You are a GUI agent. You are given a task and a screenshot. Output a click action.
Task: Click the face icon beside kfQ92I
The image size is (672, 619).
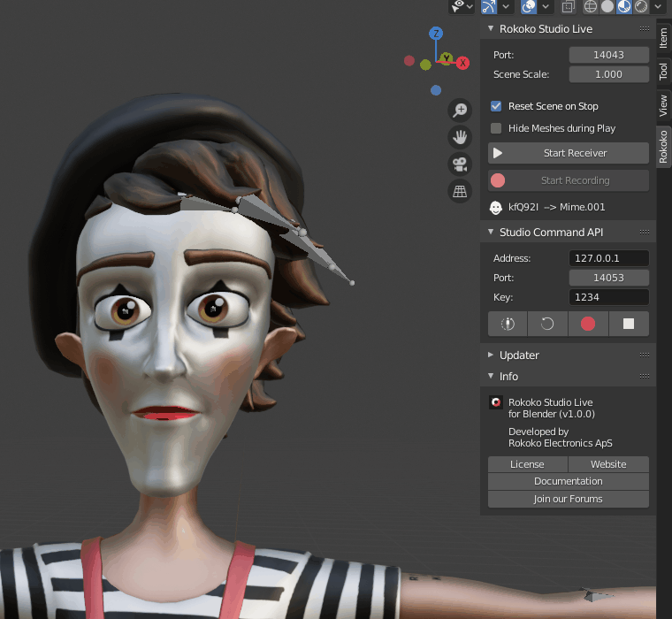tap(496, 208)
